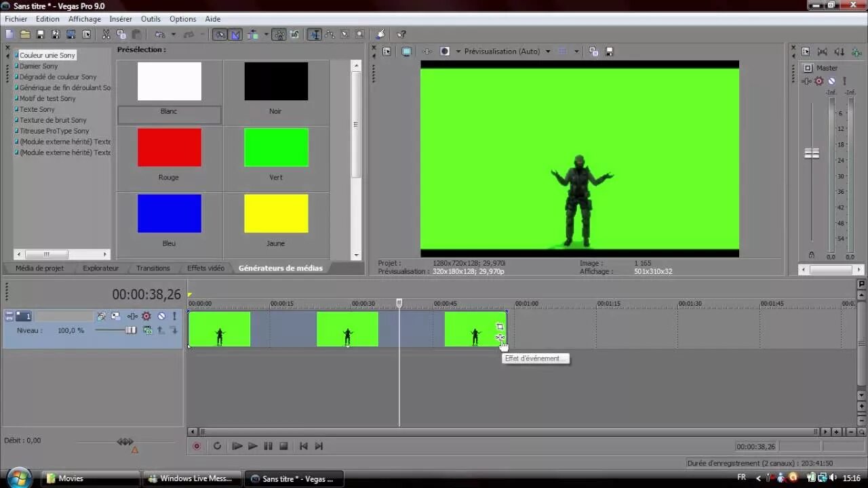This screenshot has width=868, height=488.
Task: Click the Undo arrow icon
Action: coord(161,34)
